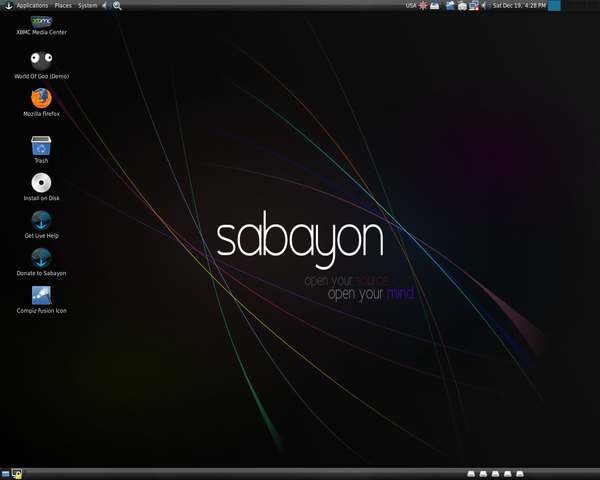Click the lock screen padlock icon
This screenshot has height=480, width=600.
click(x=17, y=474)
